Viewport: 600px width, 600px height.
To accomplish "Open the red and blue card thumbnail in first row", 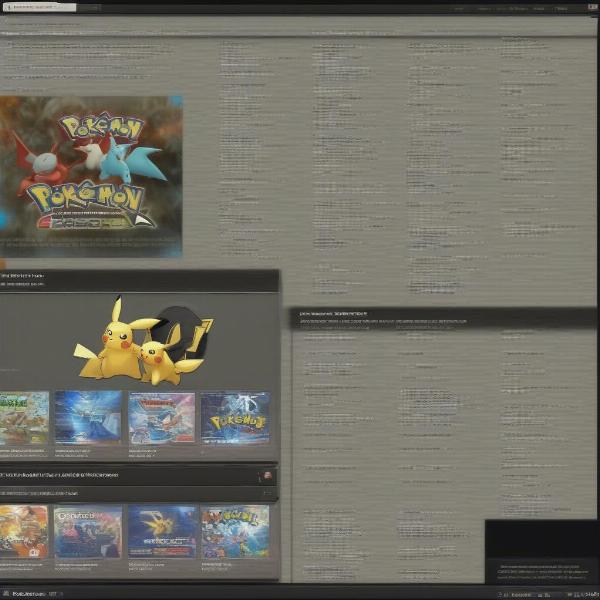I will point(161,418).
